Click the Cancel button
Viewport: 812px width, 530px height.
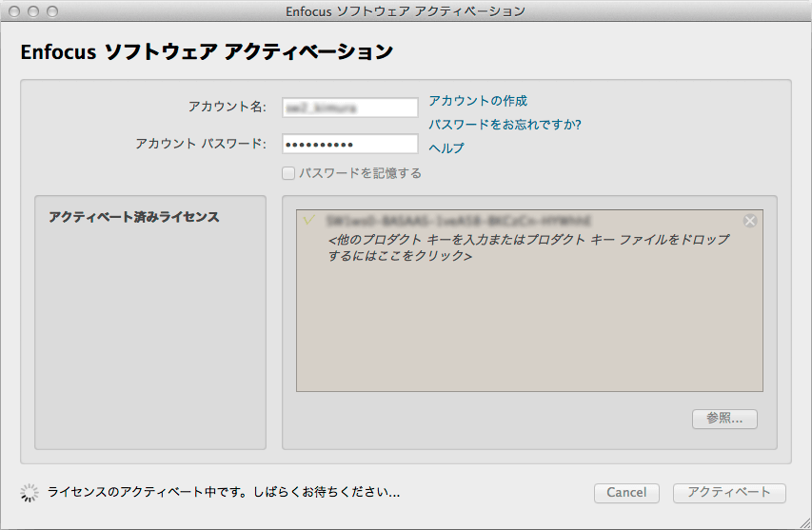pyautogui.click(x=626, y=493)
